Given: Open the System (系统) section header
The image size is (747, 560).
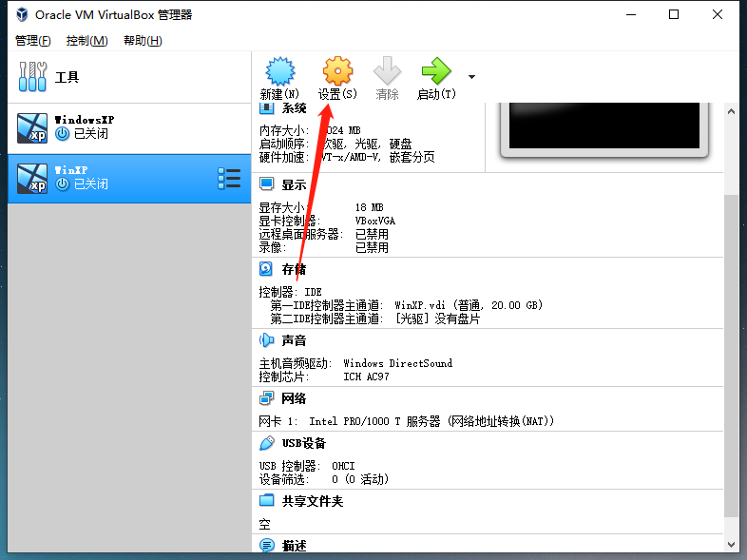Looking at the screenshot, I should [x=294, y=108].
